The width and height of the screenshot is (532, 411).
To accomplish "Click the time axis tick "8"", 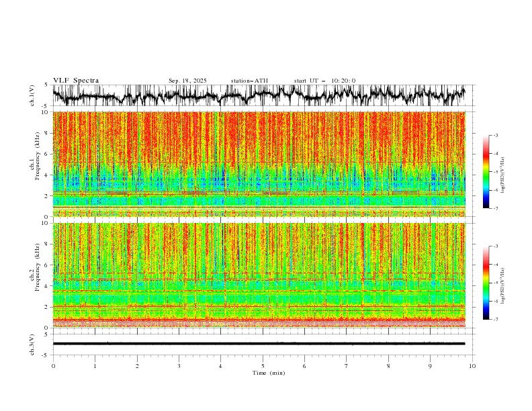I will [x=388, y=366].
